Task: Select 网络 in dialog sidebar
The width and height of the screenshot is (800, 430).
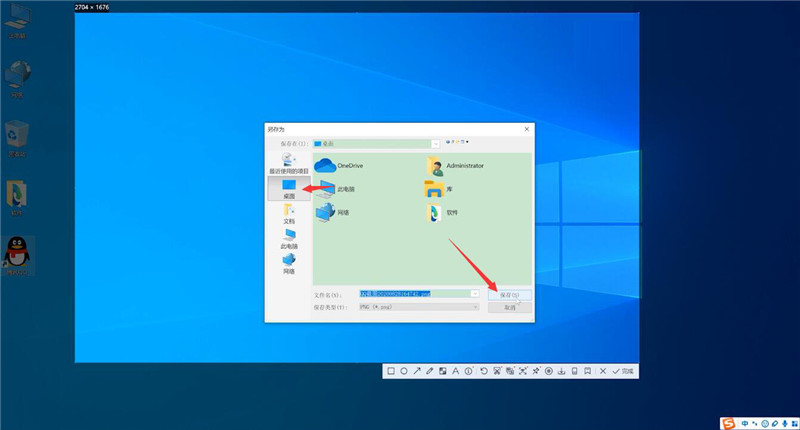Action: (289, 264)
